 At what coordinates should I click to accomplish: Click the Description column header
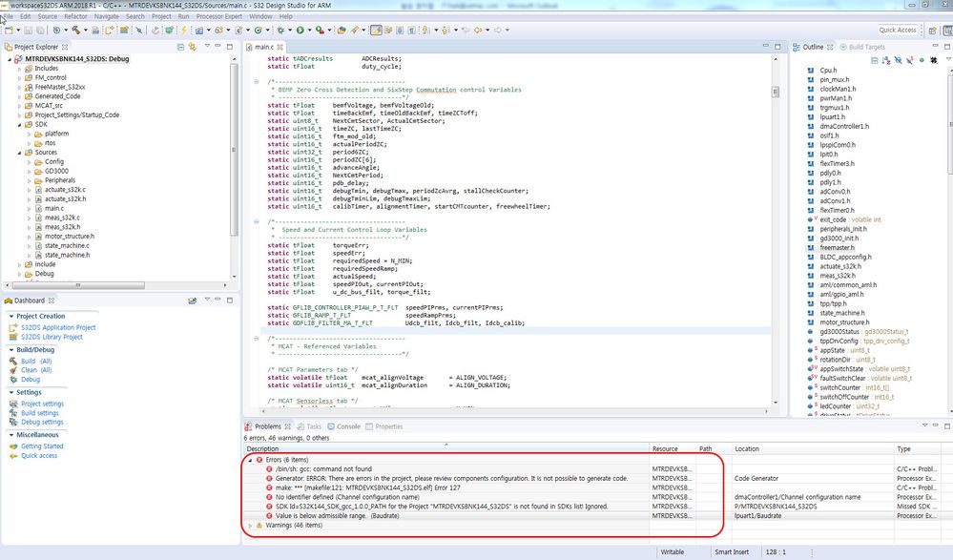pos(446,448)
